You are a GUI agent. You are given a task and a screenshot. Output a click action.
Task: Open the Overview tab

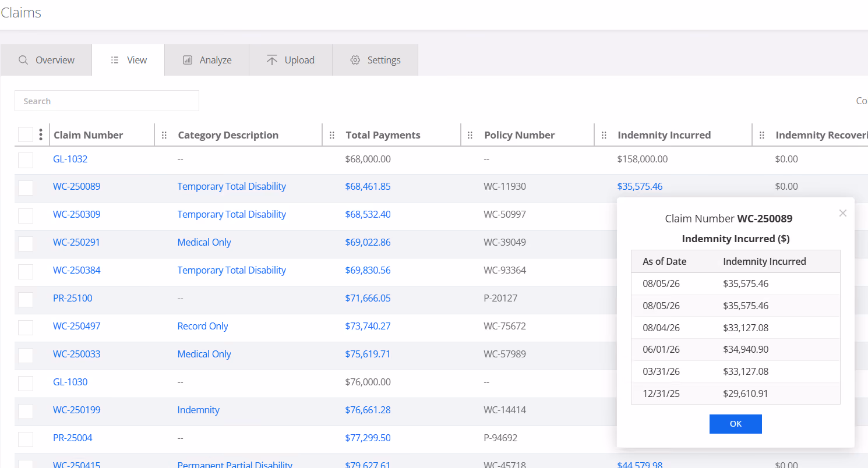(46, 60)
